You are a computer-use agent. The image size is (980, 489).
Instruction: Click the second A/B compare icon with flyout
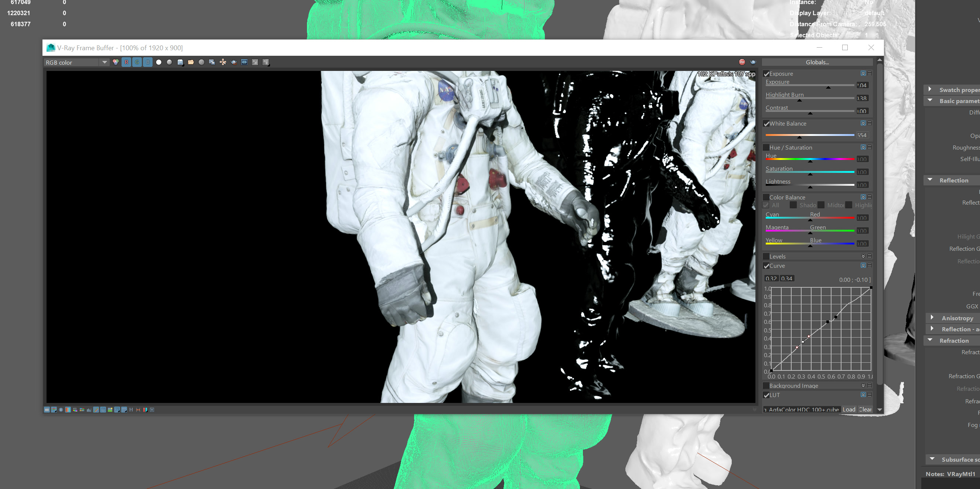tap(266, 62)
